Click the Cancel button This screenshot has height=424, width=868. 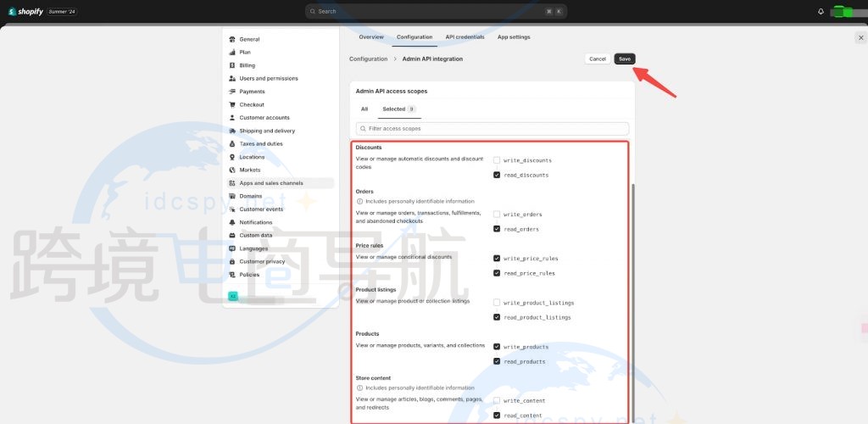click(598, 59)
